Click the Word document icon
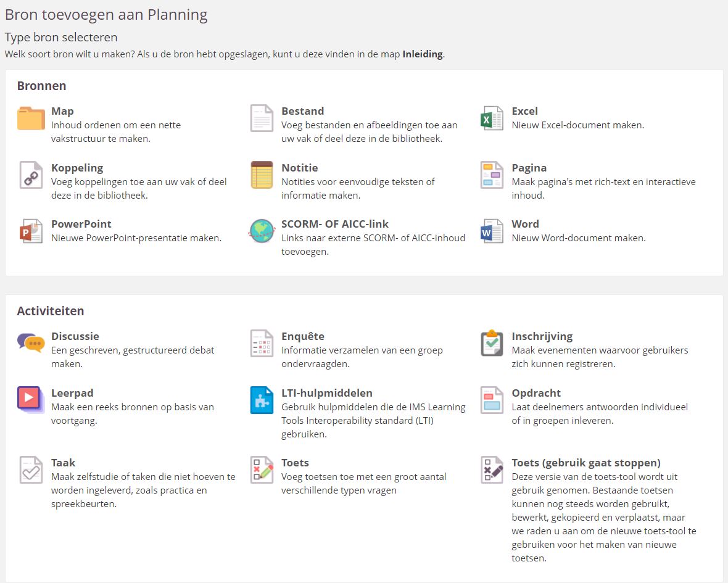 (492, 231)
